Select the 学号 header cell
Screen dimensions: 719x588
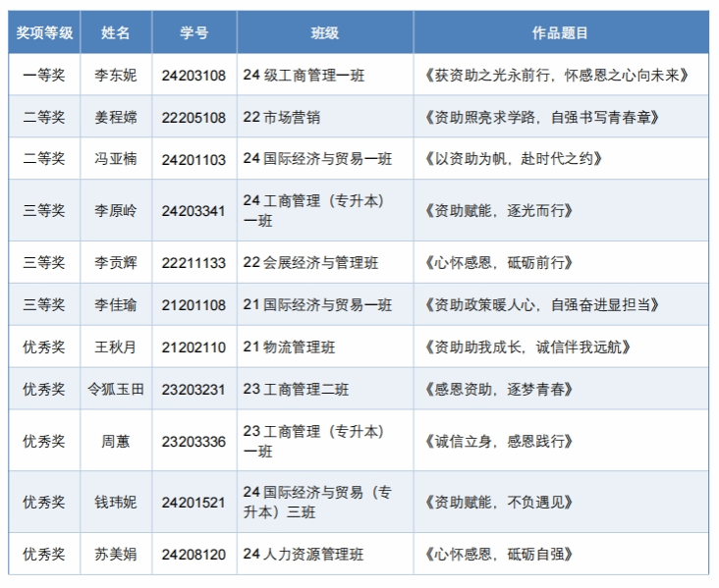pyautogui.click(x=194, y=32)
